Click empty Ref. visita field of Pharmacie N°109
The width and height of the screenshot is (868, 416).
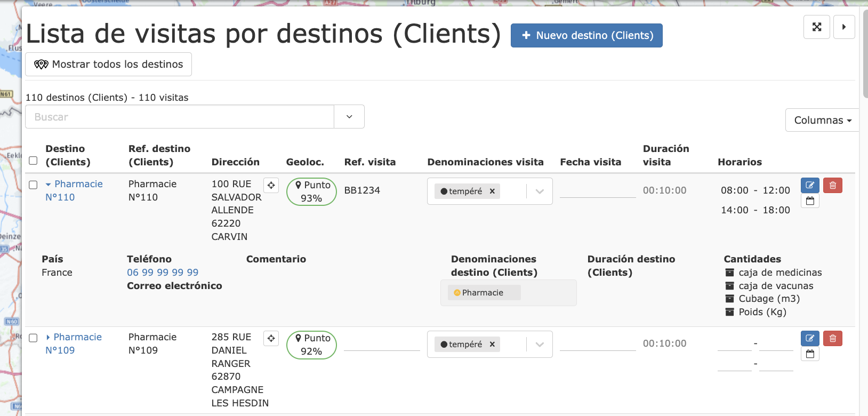pos(382,343)
